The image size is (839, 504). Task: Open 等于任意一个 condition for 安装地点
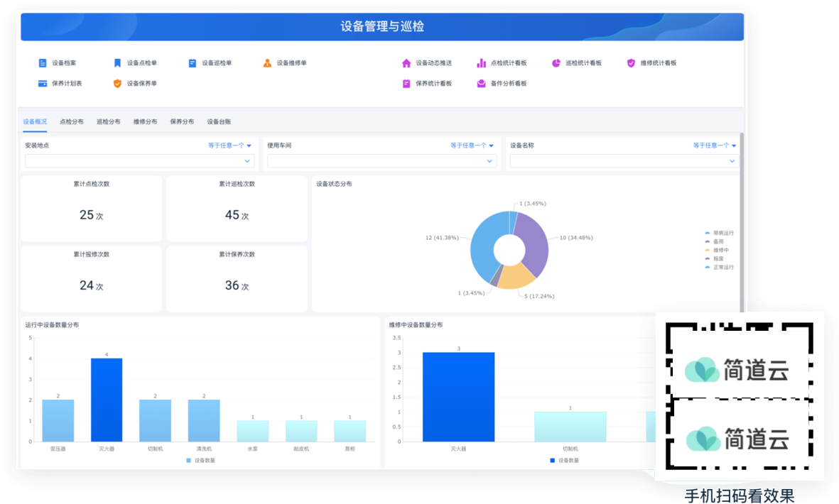point(229,146)
